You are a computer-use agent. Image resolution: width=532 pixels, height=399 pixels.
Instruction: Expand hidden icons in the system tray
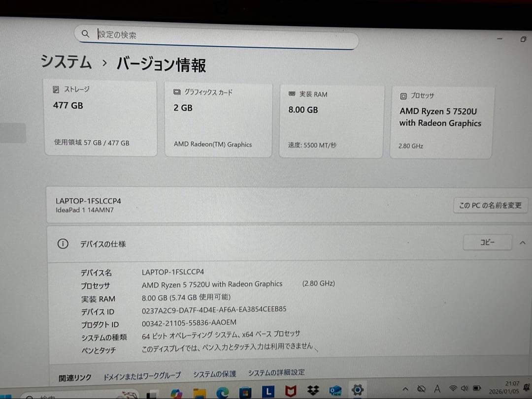coord(405,388)
